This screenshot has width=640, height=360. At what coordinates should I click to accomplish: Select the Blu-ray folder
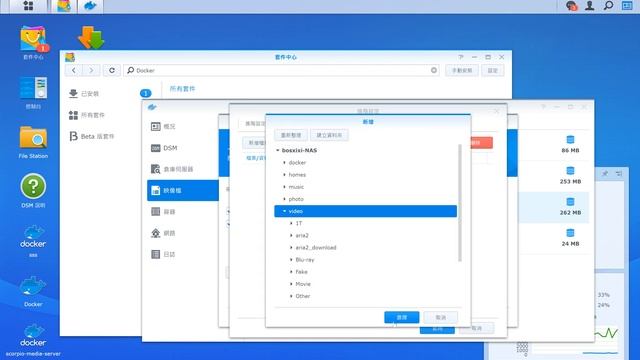point(304,260)
